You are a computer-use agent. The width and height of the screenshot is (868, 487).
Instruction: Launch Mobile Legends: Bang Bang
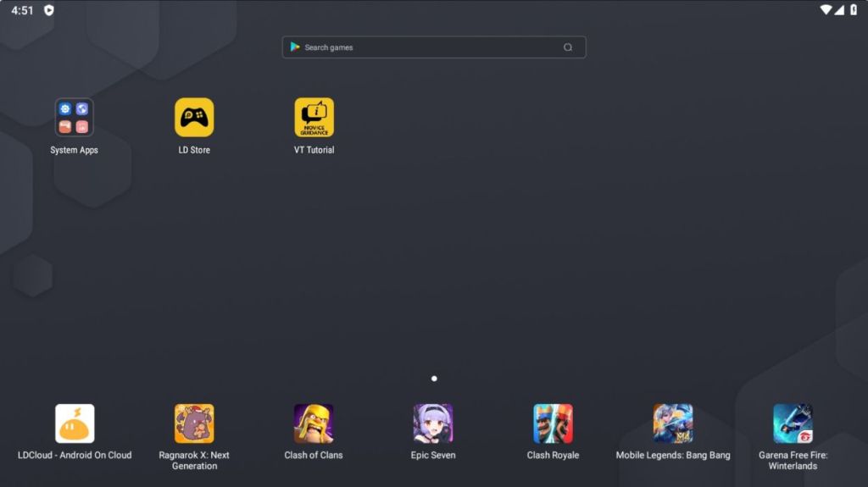[673, 423]
